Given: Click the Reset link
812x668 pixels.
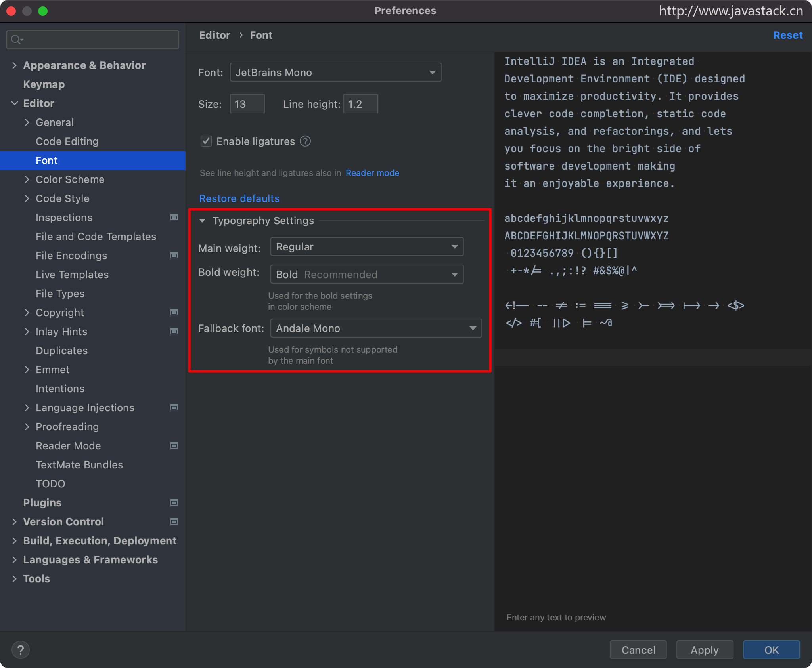Looking at the screenshot, I should click(788, 35).
